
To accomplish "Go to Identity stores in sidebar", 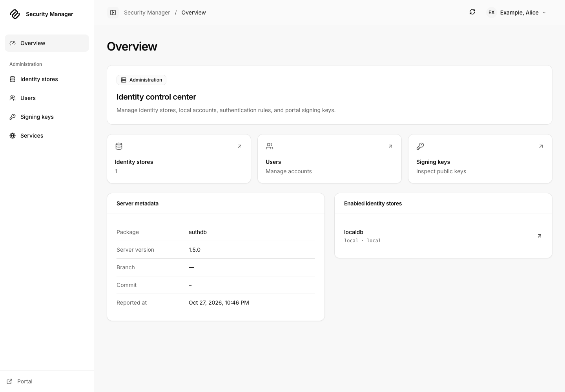I will coord(47,79).
